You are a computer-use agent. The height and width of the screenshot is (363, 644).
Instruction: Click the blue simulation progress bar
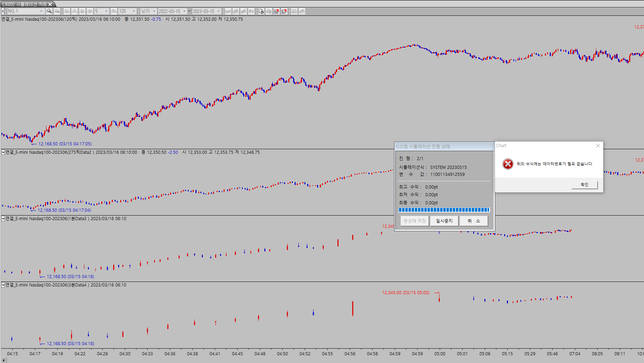444,210
